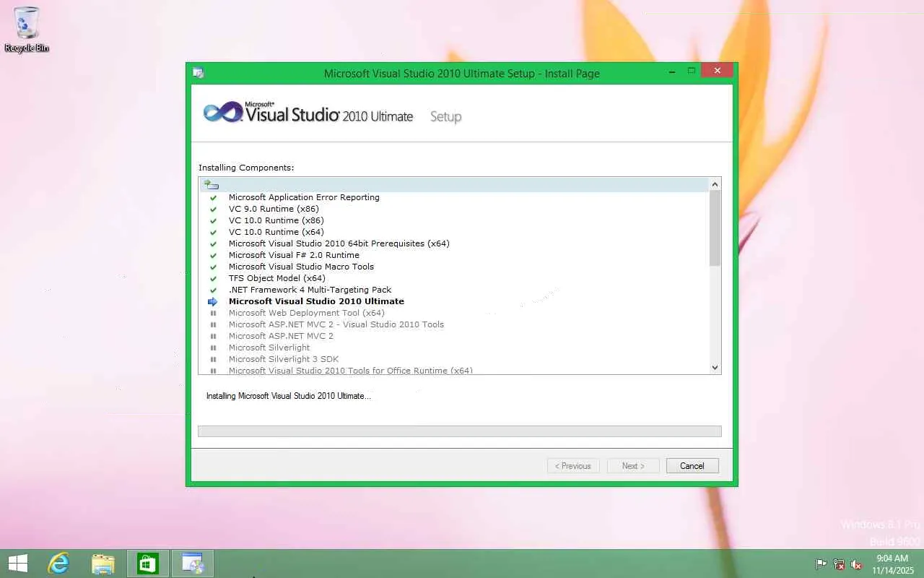Select the Microsoft Silverlight 3 SDK row
Viewport: 924px width, 578px height.
pos(454,359)
